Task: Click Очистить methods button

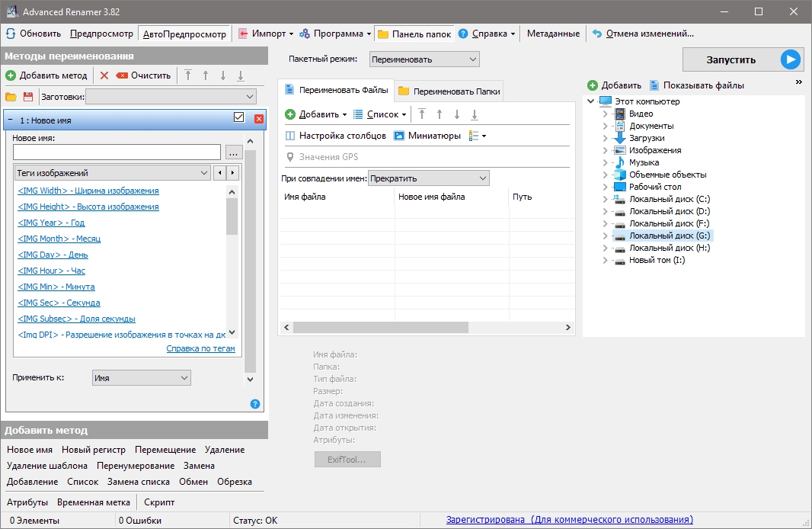Action: pos(143,75)
